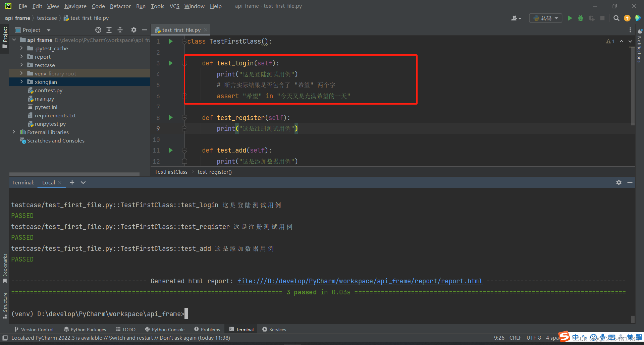This screenshot has height=345, width=644.
Task: Go to previous highlighted problem arrow
Action: point(622,41)
